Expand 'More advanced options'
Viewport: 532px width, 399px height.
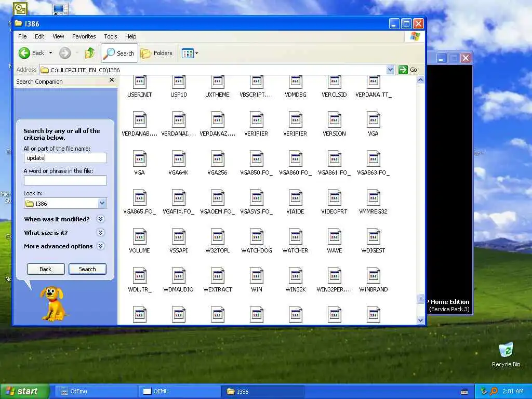[x=100, y=246]
